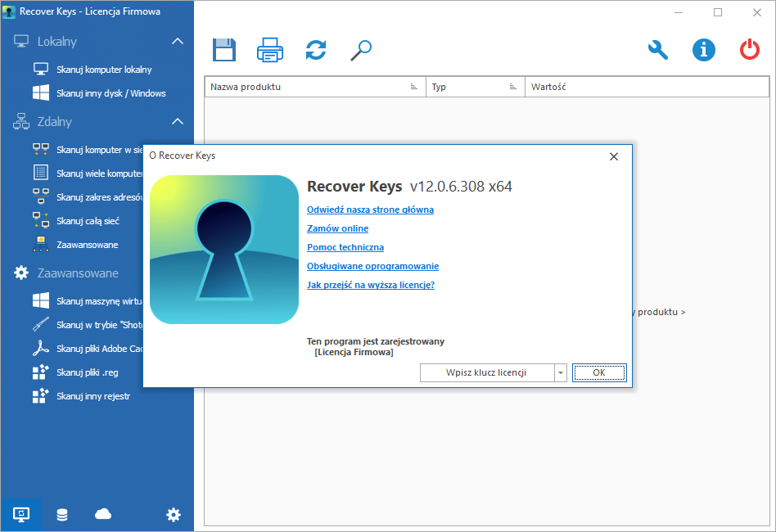Click Wpisz klucz licencji button
Screen dimensions: 776x532
point(486,372)
